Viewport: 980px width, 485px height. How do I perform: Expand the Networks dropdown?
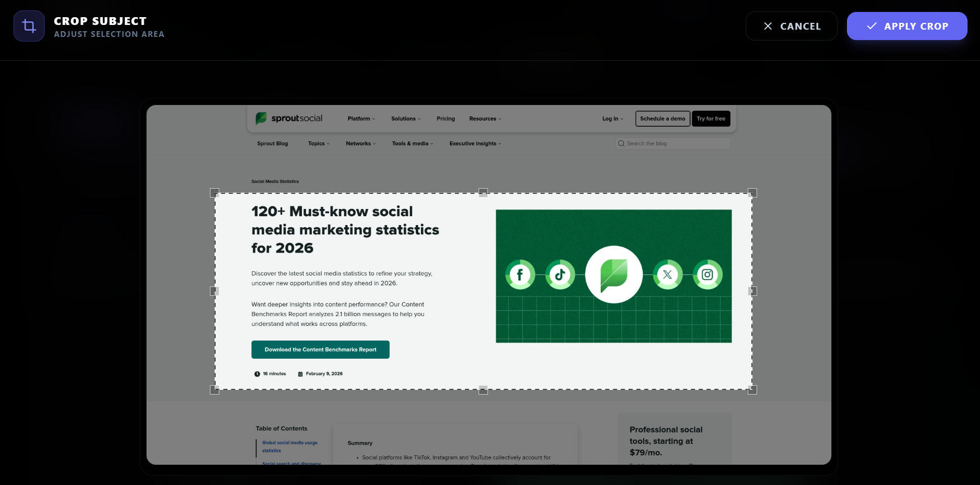361,143
